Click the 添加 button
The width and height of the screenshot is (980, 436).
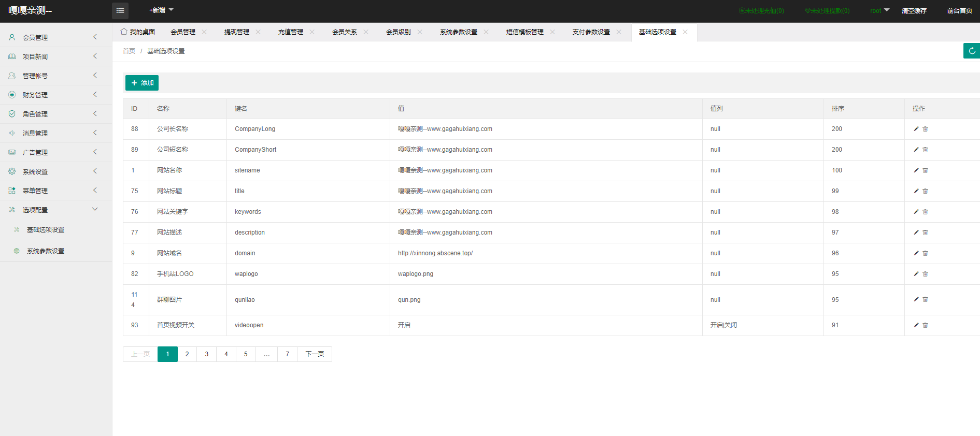pyautogui.click(x=142, y=83)
